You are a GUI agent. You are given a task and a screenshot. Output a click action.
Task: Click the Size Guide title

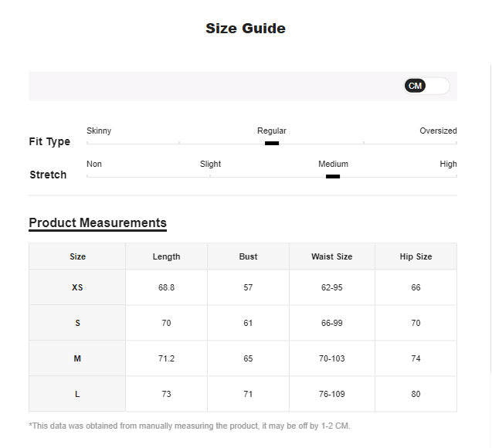point(246,29)
